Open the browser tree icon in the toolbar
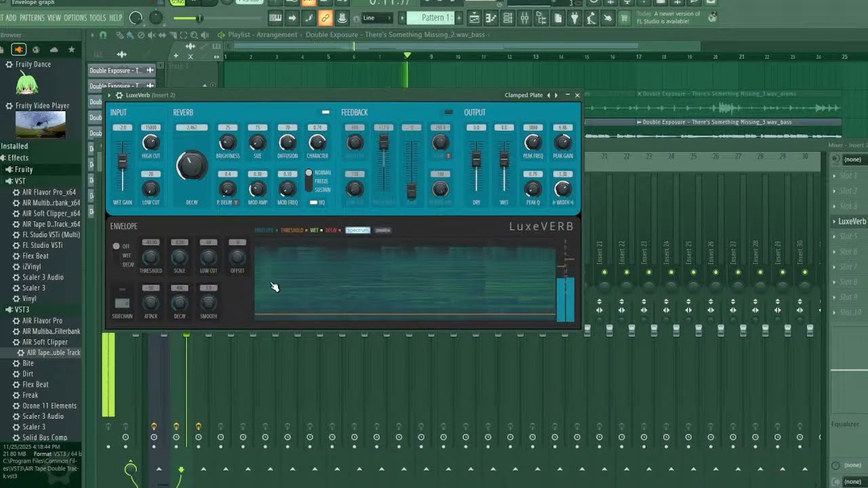 (540, 18)
